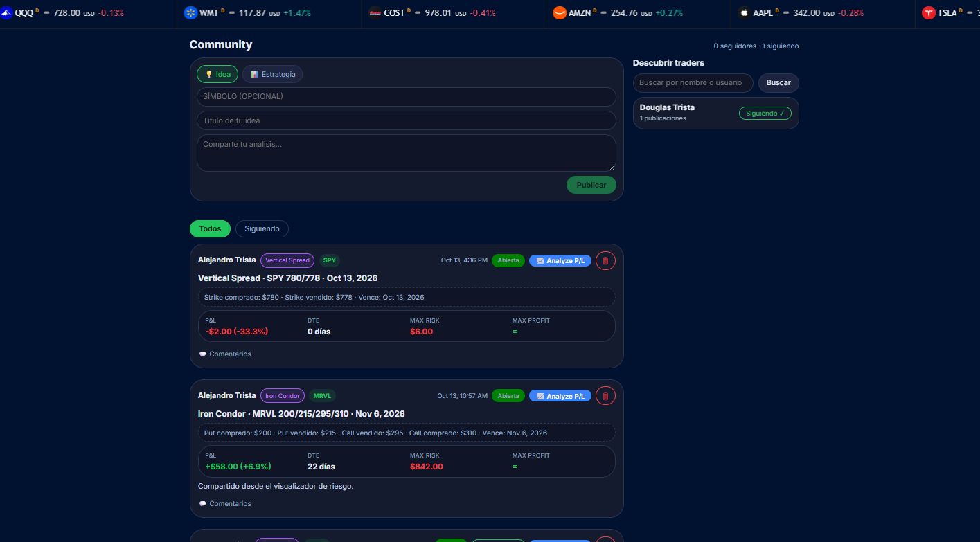Click the 'Descubrir traders' heading

tap(668, 63)
